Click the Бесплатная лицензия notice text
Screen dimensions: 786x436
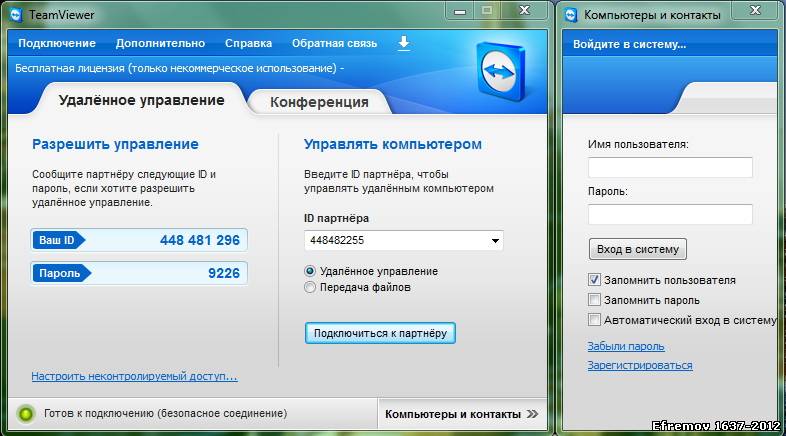(179, 68)
